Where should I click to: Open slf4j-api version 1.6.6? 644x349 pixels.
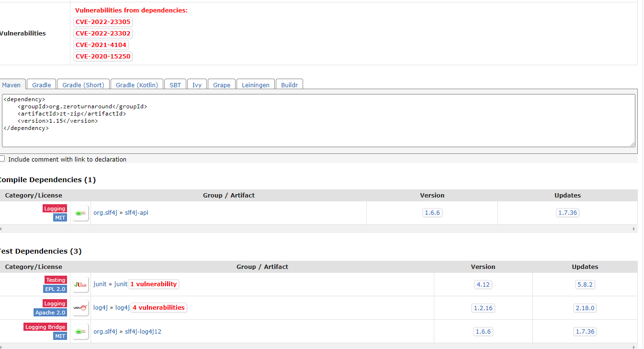pos(432,213)
